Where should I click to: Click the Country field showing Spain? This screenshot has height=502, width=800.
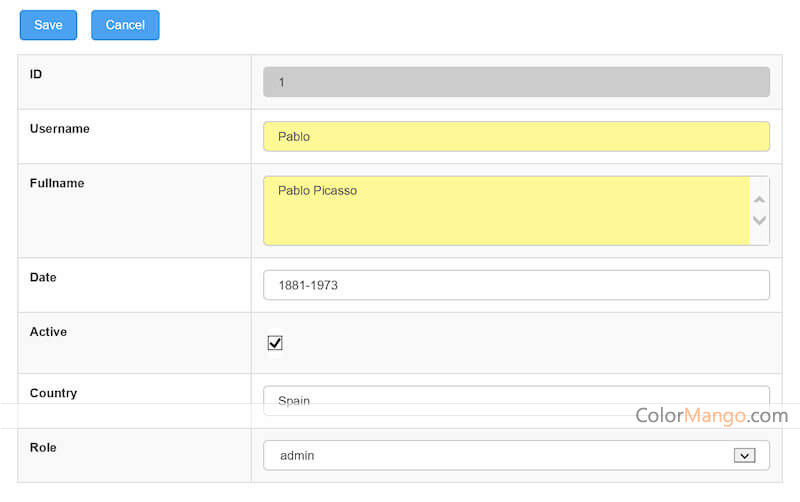click(x=515, y=397)
